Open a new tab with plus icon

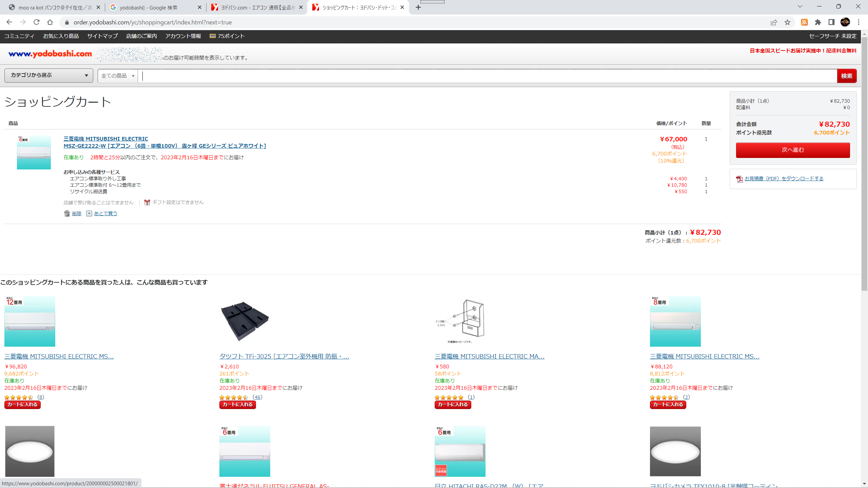click(418, 7)
